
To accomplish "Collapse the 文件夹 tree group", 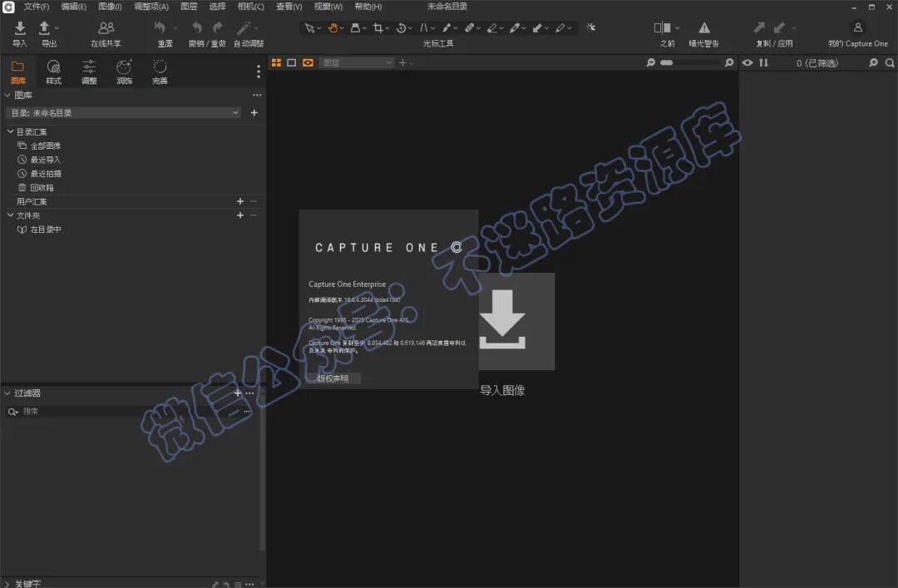I will 10,215.
